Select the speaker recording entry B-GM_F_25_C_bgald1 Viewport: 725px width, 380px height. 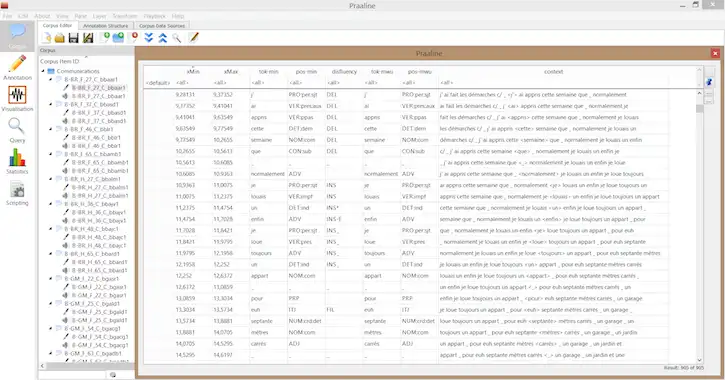[99, 320]
